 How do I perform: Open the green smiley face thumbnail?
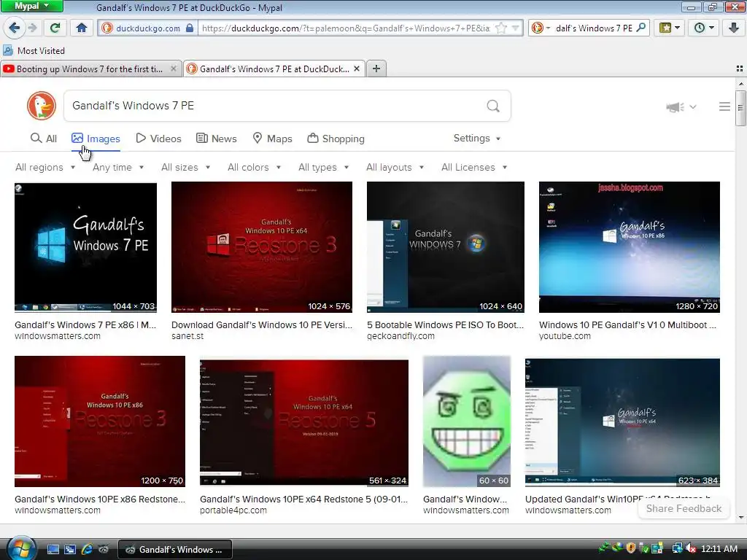click(x=466, y=421)
